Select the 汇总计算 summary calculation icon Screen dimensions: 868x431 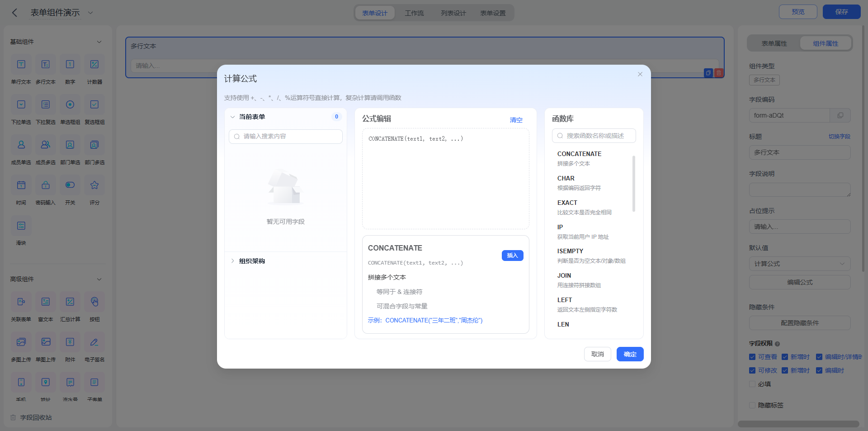click(x=70, y=302)
